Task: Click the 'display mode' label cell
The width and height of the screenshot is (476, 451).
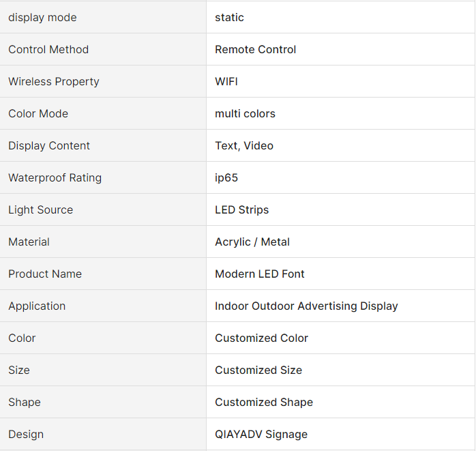Action: [x=42, y=18]
